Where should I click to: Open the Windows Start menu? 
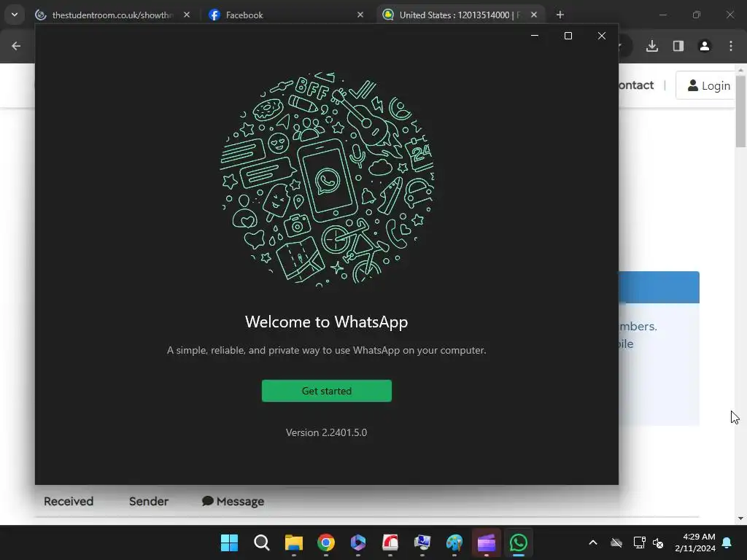[229, 542]
